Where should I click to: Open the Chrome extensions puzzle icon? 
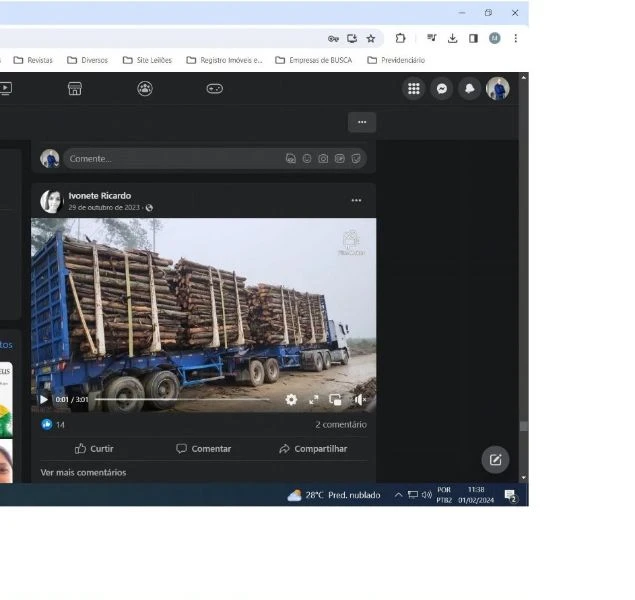pyautogui.click(x=400, y=38)
